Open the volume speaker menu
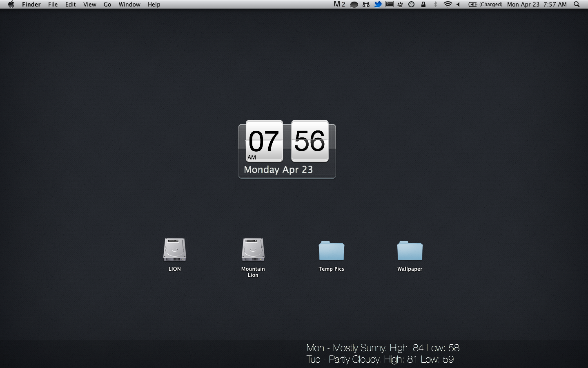Screen dimensions: 588x368 pyautogui.click(x=458, y=4)
